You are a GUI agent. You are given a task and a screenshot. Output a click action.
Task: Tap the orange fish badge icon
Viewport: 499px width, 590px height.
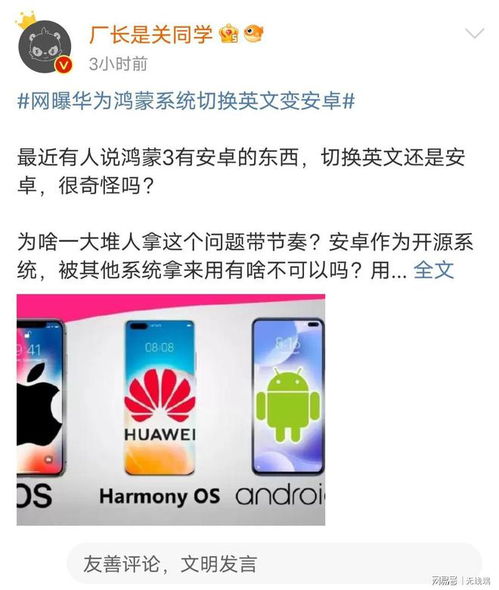[x=253, y=34]
